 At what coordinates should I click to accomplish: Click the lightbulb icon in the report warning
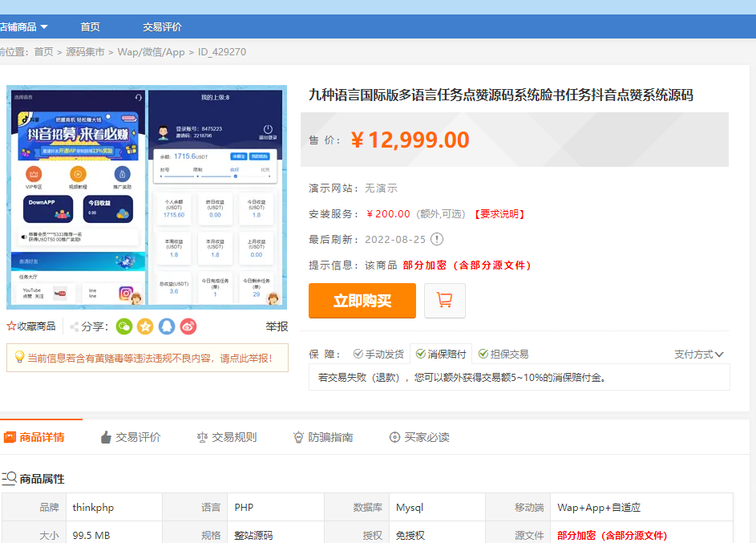(x=19, y=357)
